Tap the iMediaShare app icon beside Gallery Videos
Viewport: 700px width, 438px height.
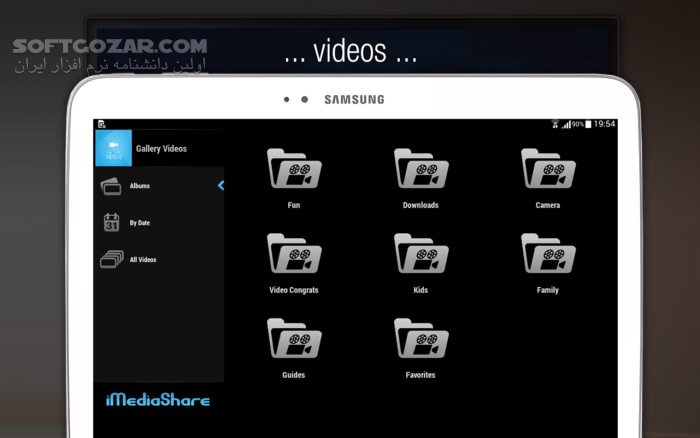pyautogui.click(x=113, y=148)
